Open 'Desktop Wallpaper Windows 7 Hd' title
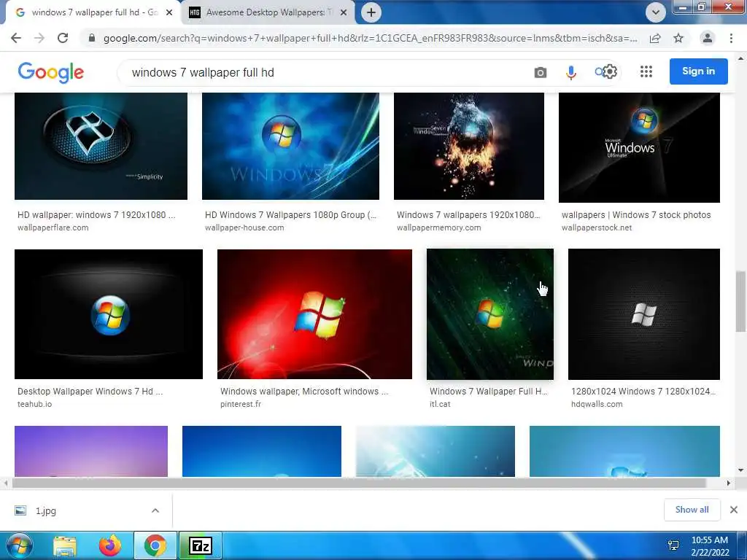The image size is (747, 560). (x=90, y=392)
